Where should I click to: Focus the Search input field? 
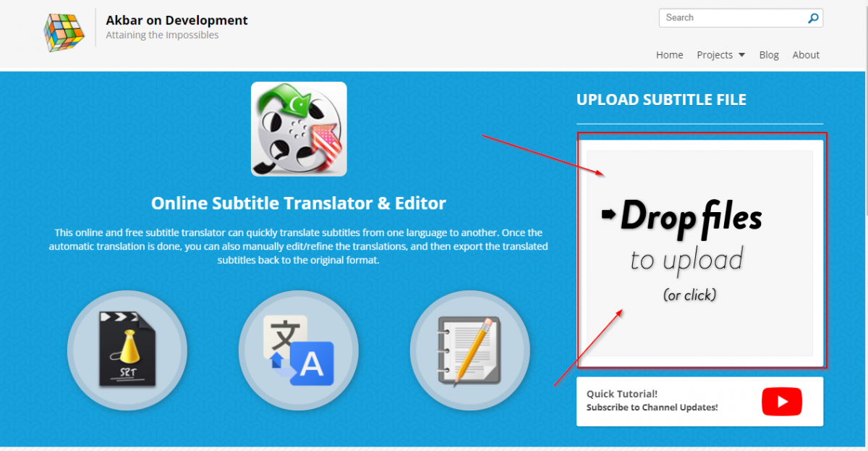click(x=731, y=18)
